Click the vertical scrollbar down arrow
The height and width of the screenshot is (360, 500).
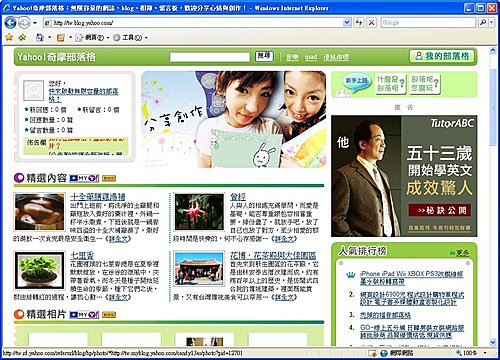[493, 342]
